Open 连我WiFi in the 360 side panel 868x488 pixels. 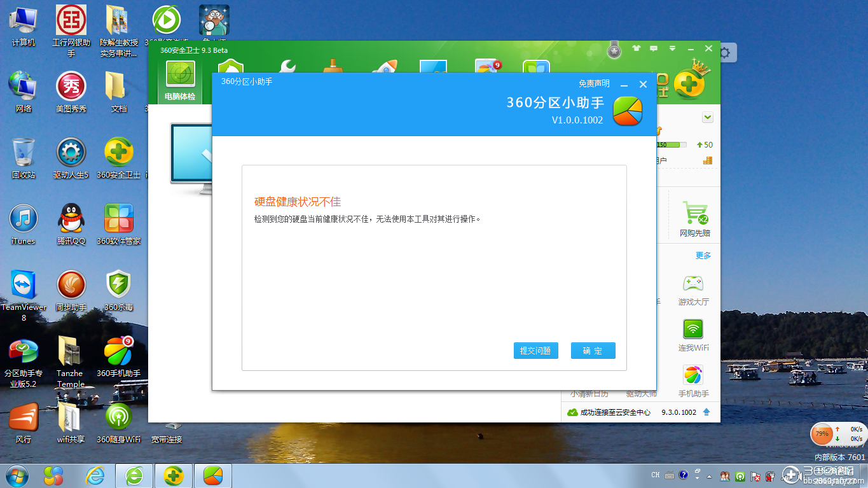[x=693, y=336]
